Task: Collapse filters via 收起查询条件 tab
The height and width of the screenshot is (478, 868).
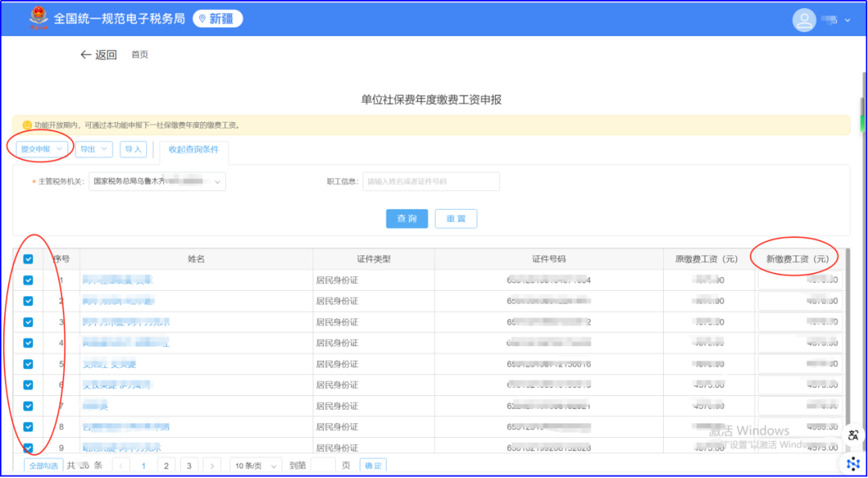Action: 194,149
